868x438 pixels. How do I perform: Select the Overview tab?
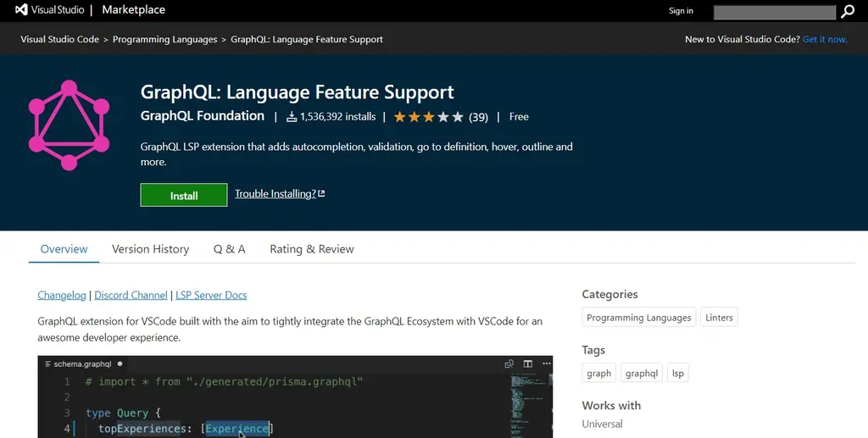pos(64,249)
